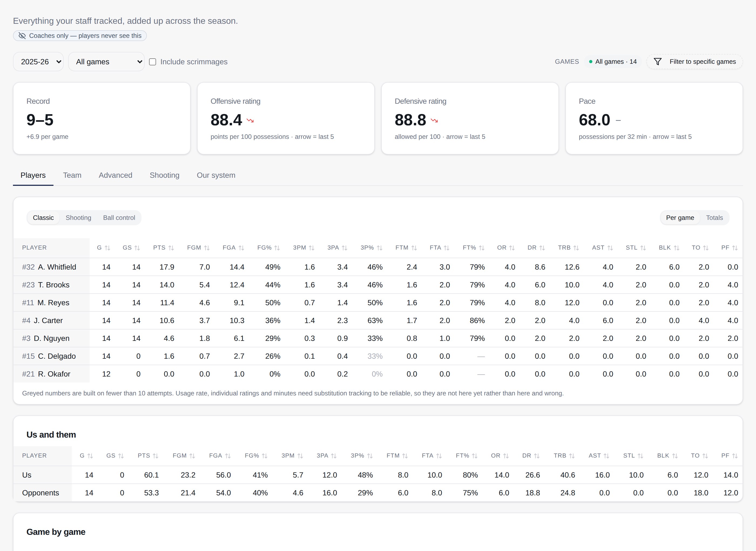Image resolution: width=756 pixels, height=551 pixels.
Task: Open player #32 A. Whitfield row
Action: pyautogui.click(x=378, y=267)
